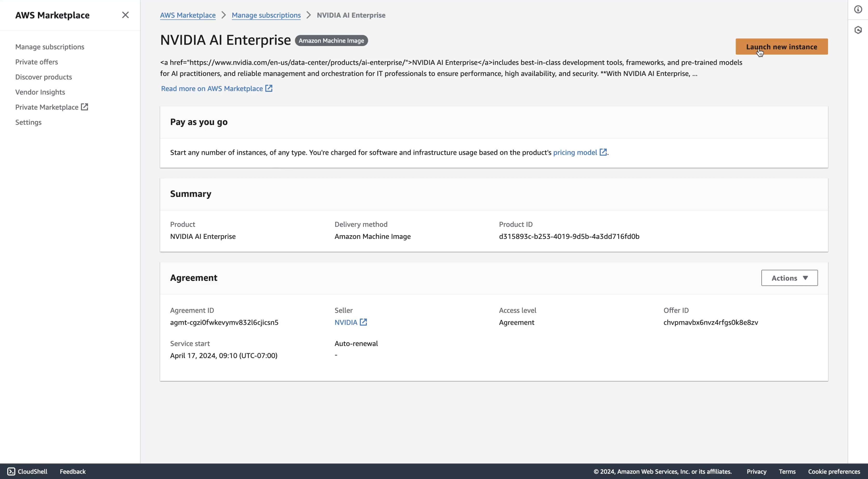The height and width of the screenshot is (479, 868).
Task: Open Private Marketplace external link icon
Action: pyautogui.click(x=84, y=107)
